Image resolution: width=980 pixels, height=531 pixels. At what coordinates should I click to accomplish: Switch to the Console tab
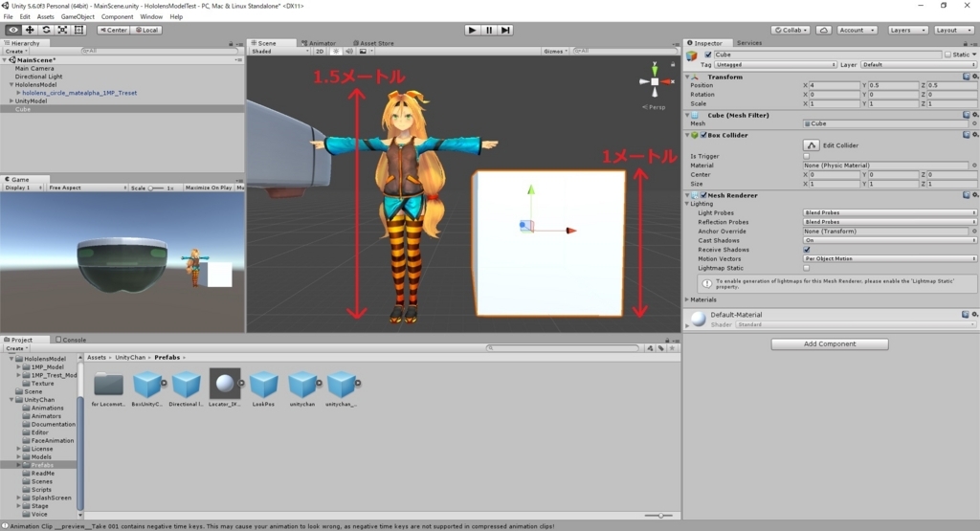pyautogui.click(x=71, y=340)
